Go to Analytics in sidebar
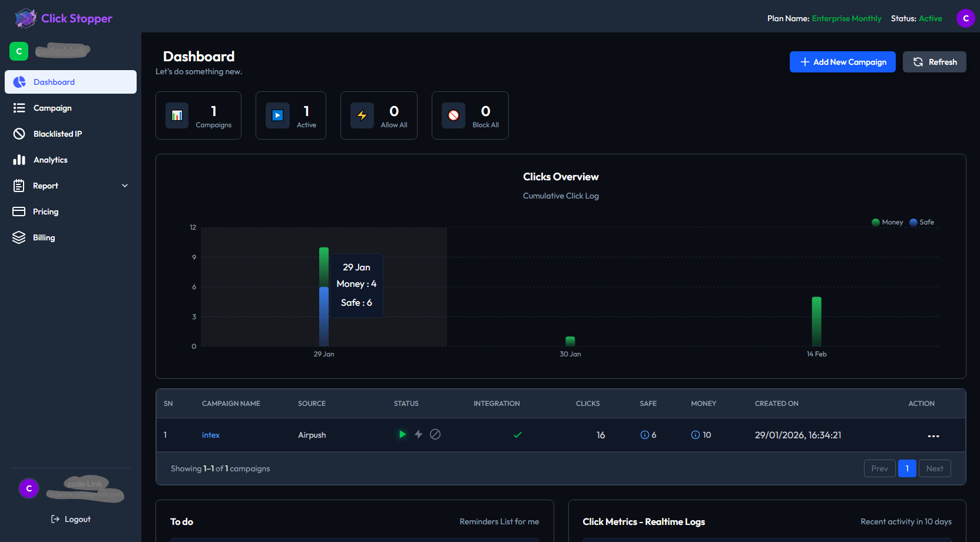Image resolution: width=980 pixels, height=542 pixels. tap(51, 160)
